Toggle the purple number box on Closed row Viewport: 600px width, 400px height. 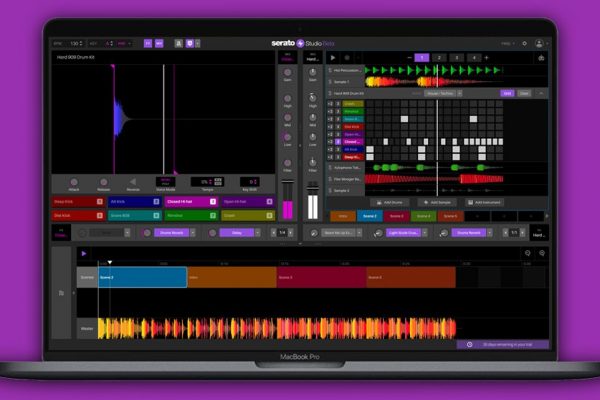pos(338,142)
